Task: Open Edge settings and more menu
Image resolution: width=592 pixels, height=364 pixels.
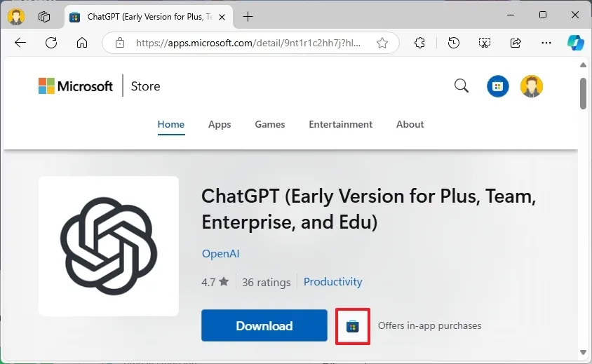Action: (546, 43)
